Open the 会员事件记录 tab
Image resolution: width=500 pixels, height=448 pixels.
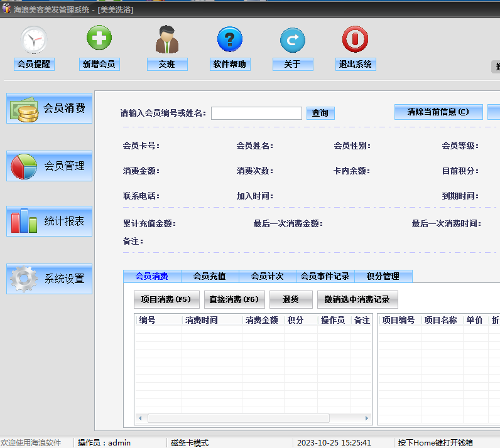[325, 276]
